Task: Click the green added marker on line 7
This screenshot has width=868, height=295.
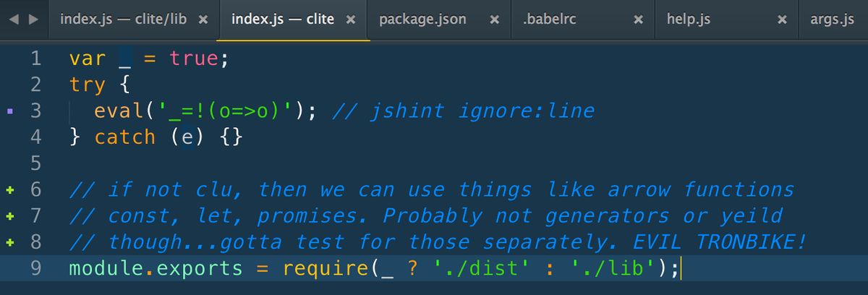Action: click(9, 216)
